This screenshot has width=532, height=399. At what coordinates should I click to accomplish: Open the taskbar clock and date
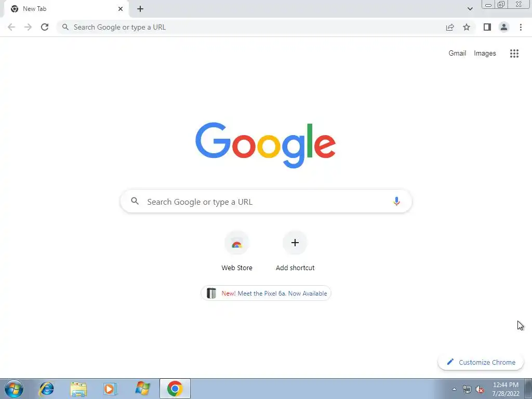[x=506, y=389]
